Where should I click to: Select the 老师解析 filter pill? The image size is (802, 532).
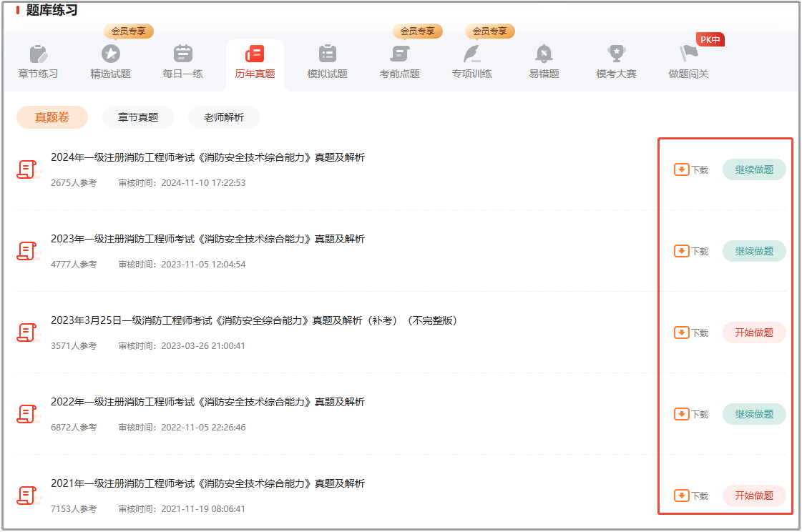[x=224, y=117]
